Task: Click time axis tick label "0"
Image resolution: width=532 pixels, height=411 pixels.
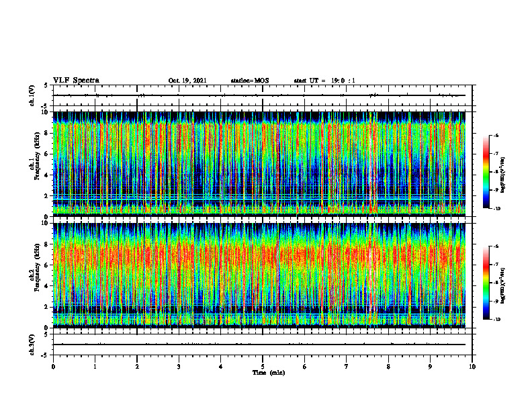Action: pyautogui.click(x=53, y=367)
